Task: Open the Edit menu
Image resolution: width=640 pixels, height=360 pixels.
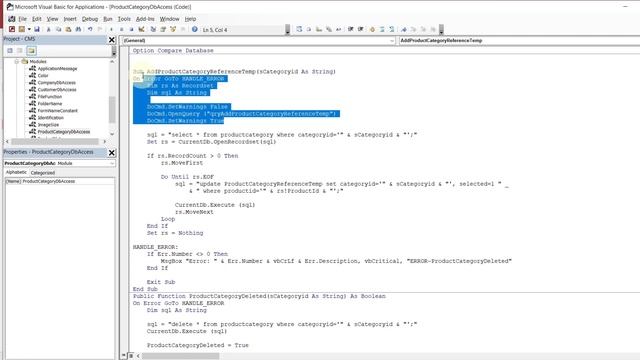Action: (x=36, y=19)
